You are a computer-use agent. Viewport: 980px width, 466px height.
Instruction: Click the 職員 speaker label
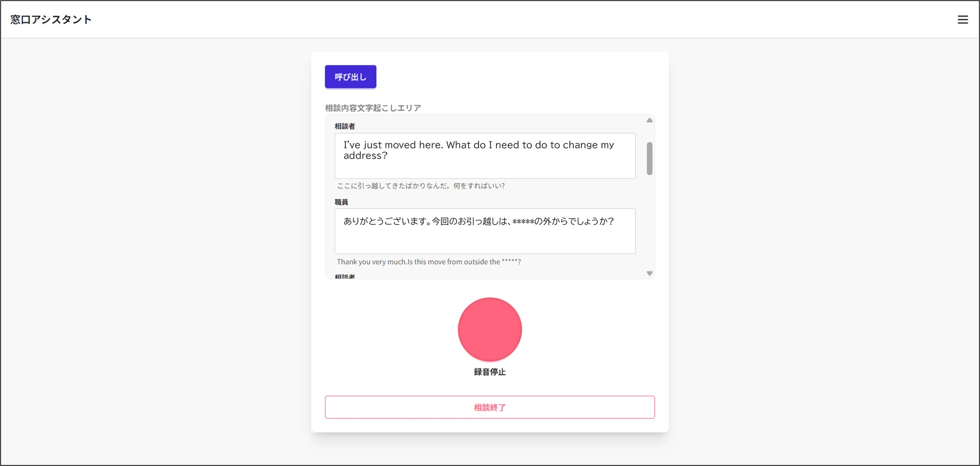tap(341, 202)
